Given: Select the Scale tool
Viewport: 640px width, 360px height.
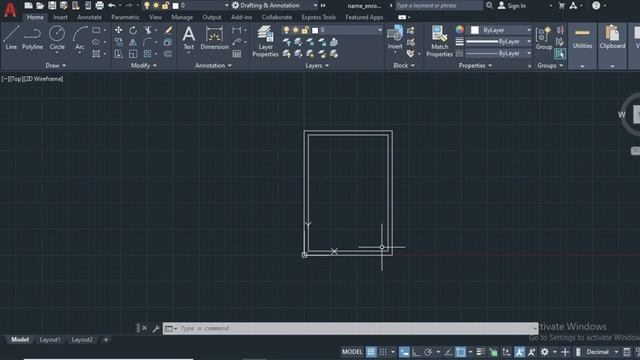Looking at the screenshot, I should [x=133, y=54].
